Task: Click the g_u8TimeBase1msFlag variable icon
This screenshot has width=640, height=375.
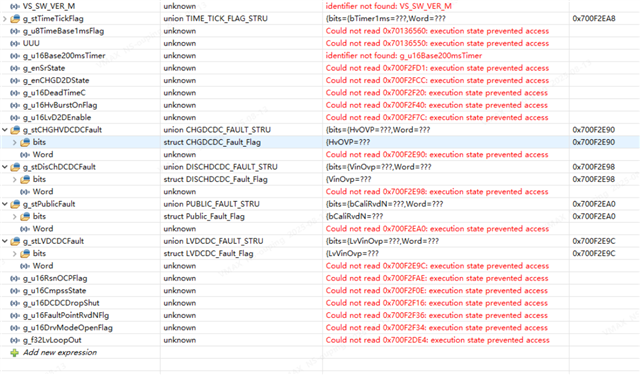Action: pyautogui.click(x=15, y=31)
